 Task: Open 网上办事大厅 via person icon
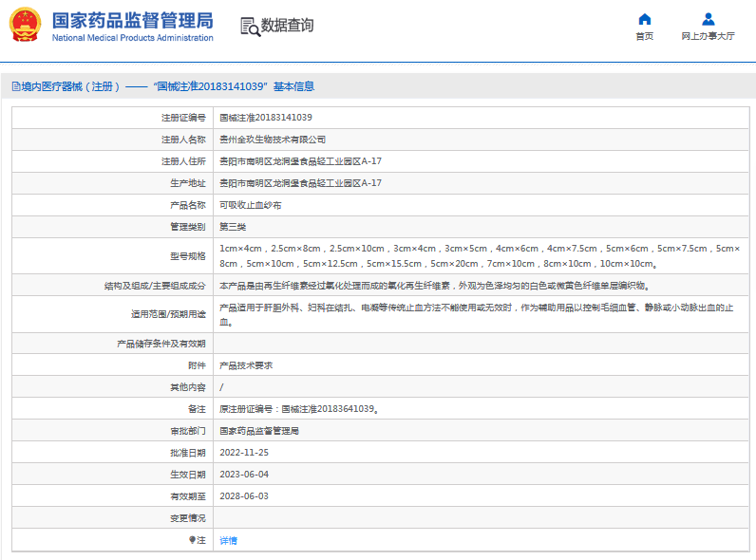709,19
